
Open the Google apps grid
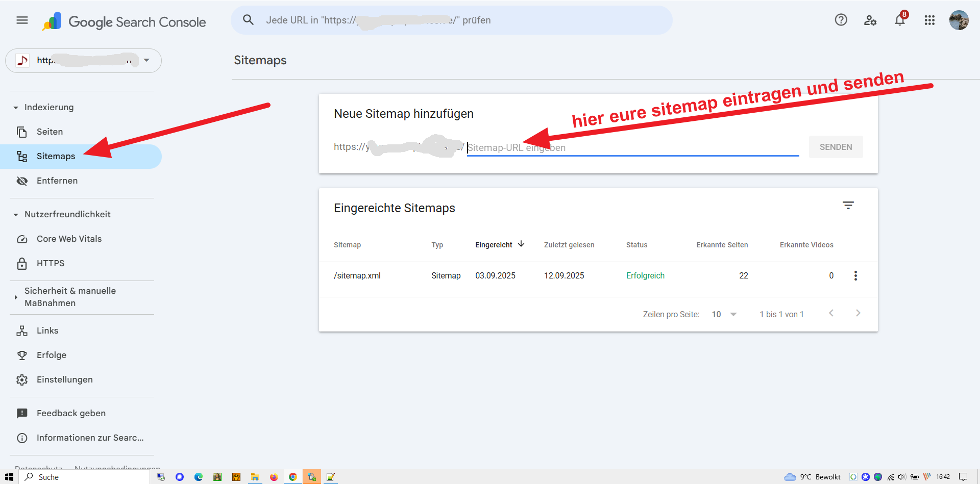tap(929, 20)
